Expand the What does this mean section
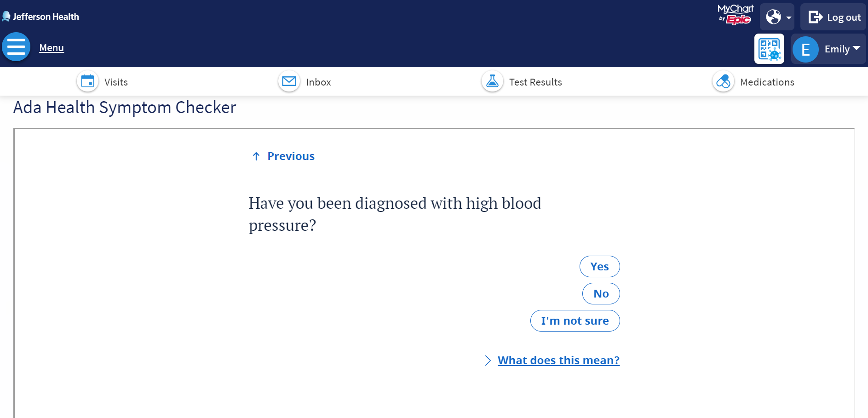Screen dimensions: 868x418 coord(558,360)
